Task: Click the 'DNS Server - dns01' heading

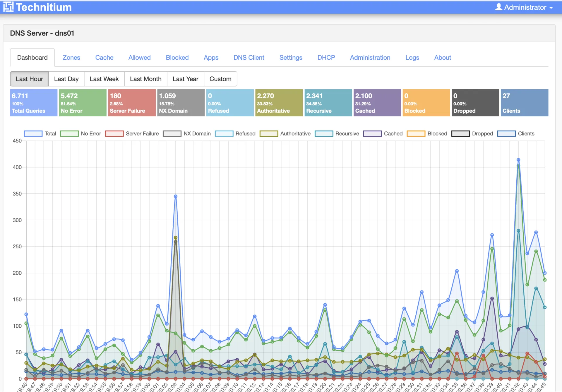Action: click(42, 33)
